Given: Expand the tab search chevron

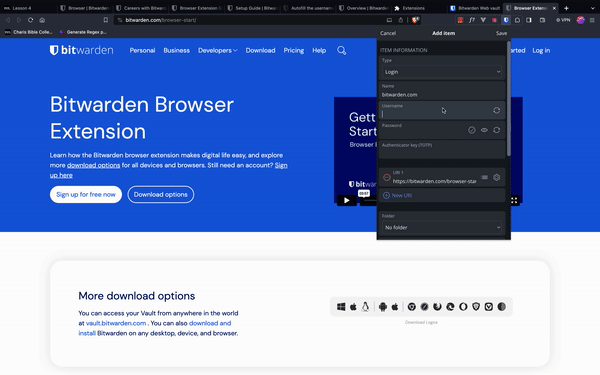Looking at the screenshot, I should click(593, 8).
